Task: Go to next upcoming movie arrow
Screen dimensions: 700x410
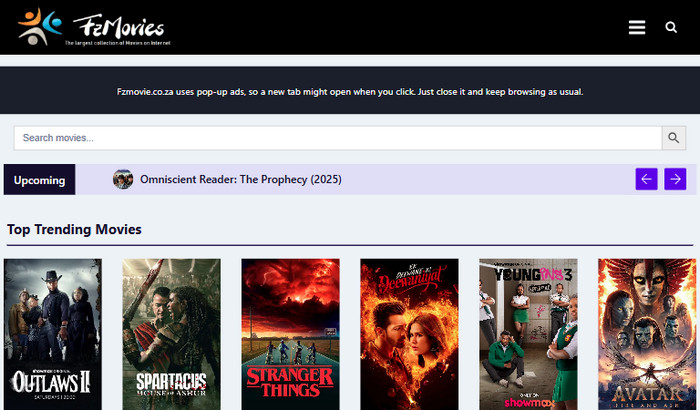Action: point(675,179)
